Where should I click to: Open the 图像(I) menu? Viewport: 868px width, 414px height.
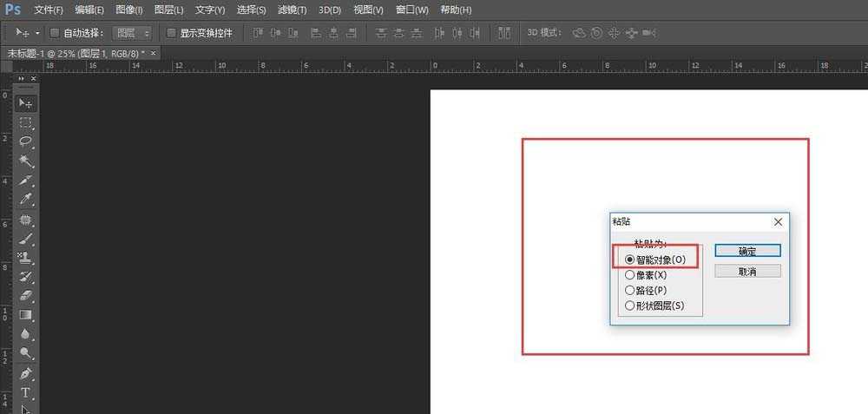(x=128, y=10)
